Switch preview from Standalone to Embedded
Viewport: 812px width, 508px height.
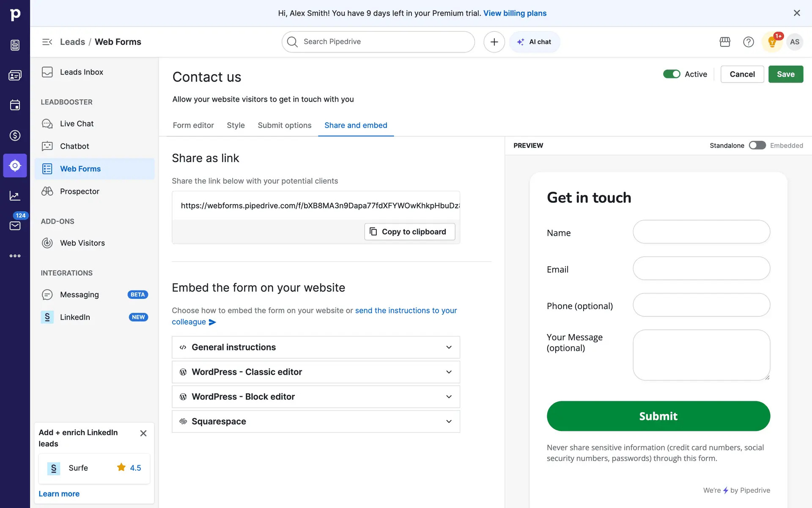point(757,146)
